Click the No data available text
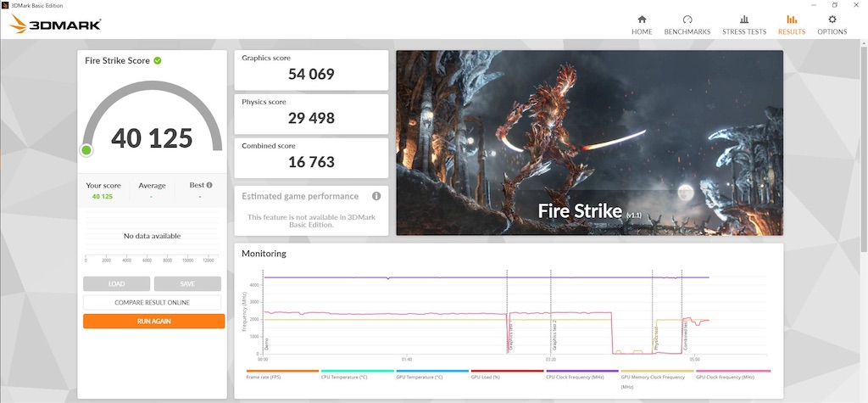 point(153,236)
